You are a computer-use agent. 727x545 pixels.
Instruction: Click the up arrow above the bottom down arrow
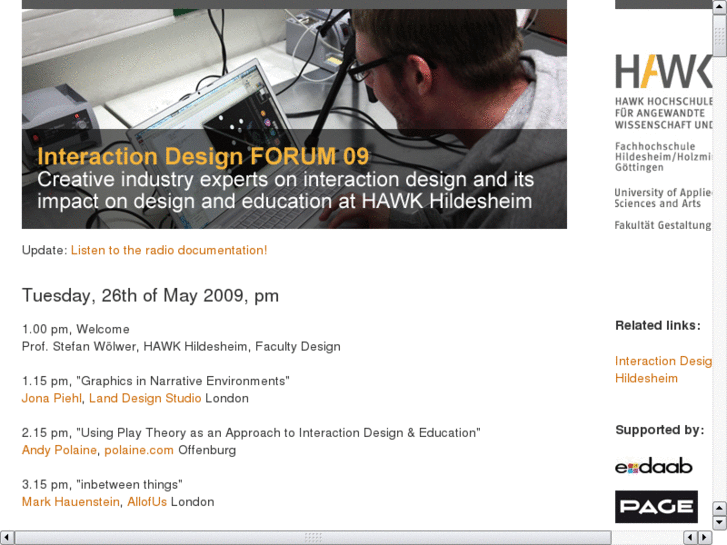719,508
